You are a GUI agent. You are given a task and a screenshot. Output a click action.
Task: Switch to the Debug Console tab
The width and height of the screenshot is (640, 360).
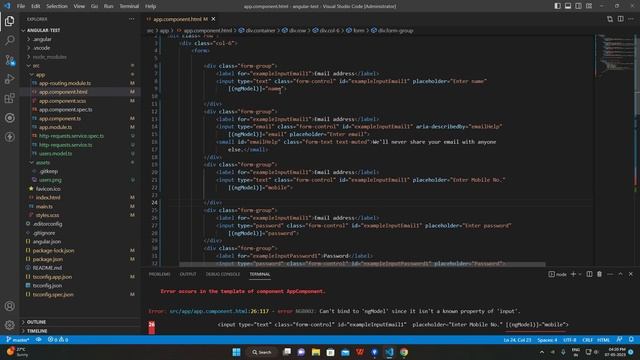223,274
